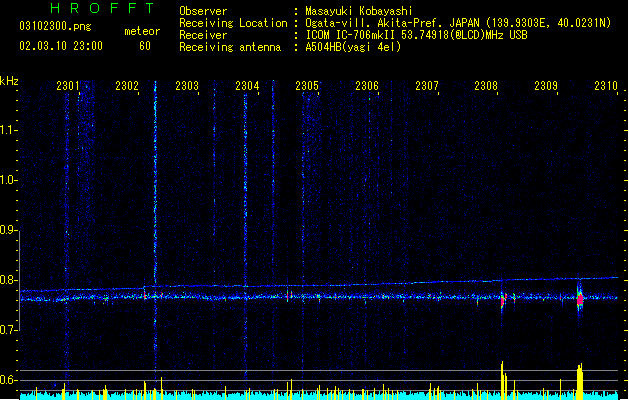Screen dimensions: 629x400
Task: Click the 'Observer' field label
Action: [x=203, y=11]
